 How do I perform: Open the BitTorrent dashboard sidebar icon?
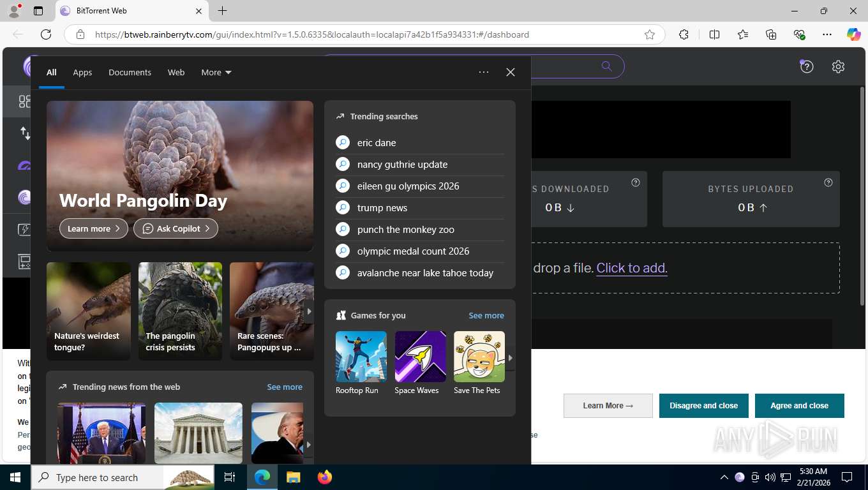click(24, 101)
